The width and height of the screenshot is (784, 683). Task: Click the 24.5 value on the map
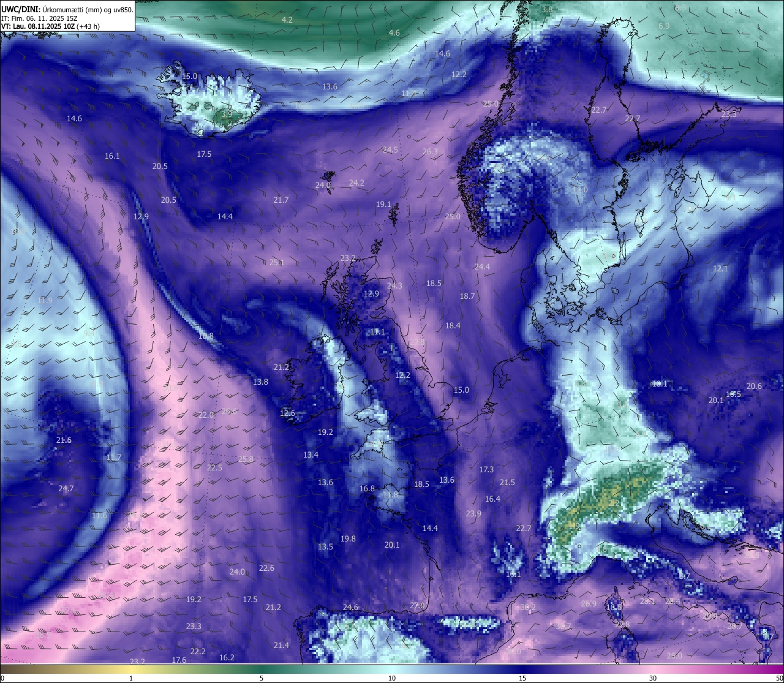click(x=390, y=150)
